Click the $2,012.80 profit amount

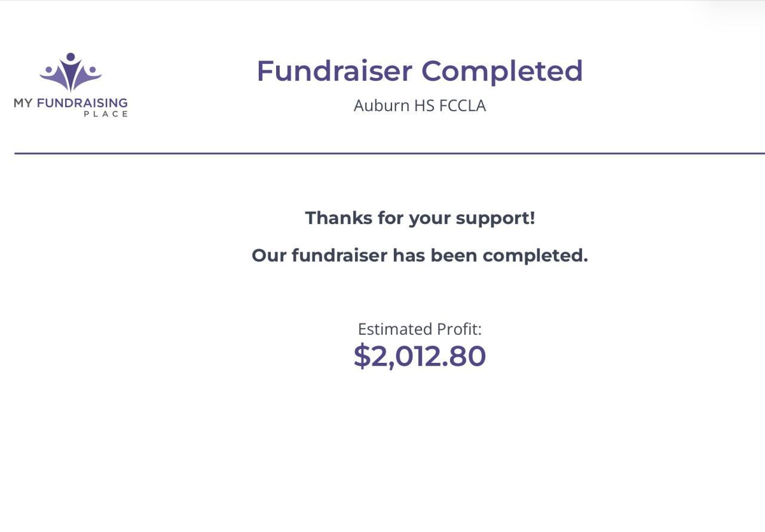420,356
